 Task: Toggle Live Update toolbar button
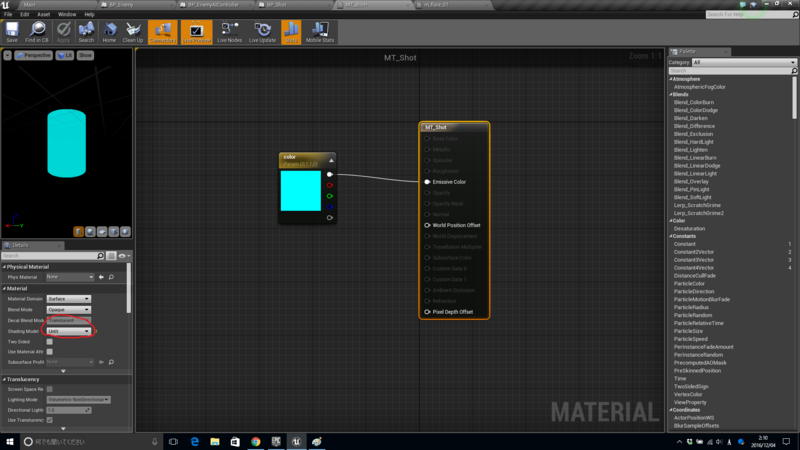point(262,32)
